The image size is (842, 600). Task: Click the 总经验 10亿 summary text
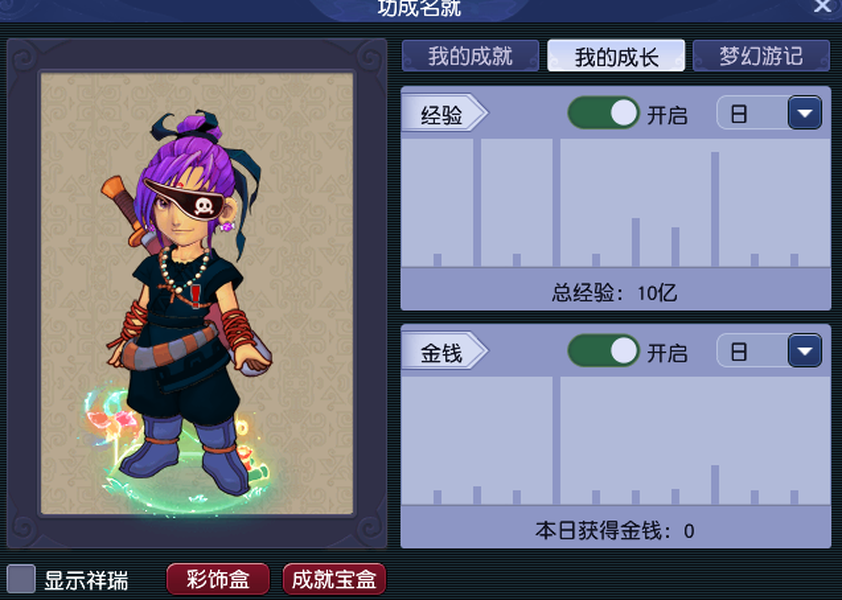coord(615,293)
